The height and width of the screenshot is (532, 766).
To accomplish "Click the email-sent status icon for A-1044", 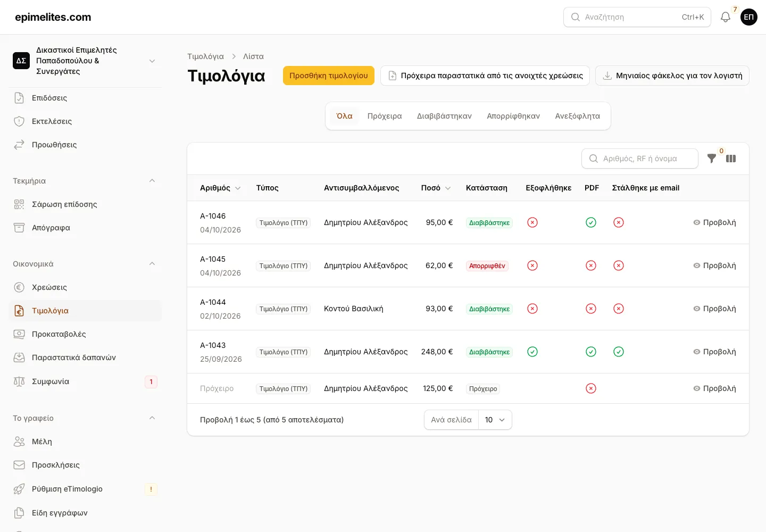I will pyautogui.click(x=619, y=309).
